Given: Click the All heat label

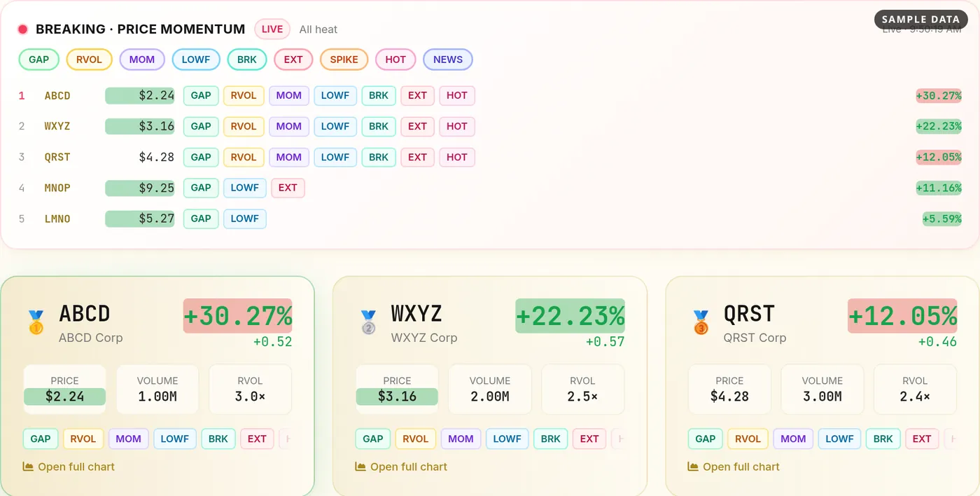Looking at the screenshot, I should pos(318,29).
